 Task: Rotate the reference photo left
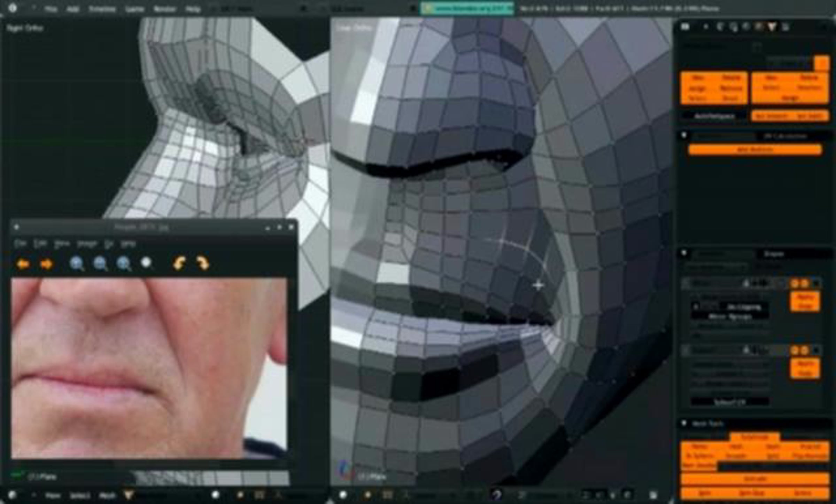[179, 263]
